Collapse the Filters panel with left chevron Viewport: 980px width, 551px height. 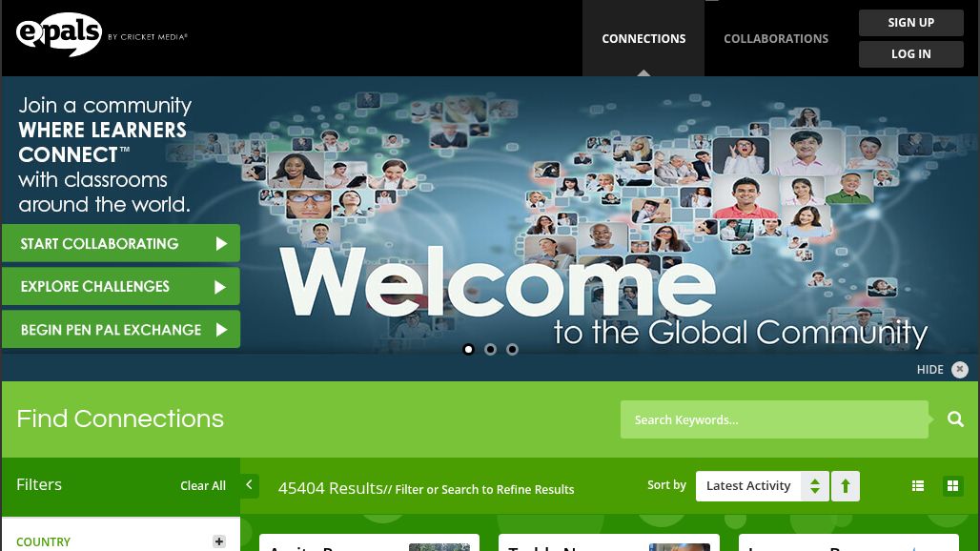[249, 484]
